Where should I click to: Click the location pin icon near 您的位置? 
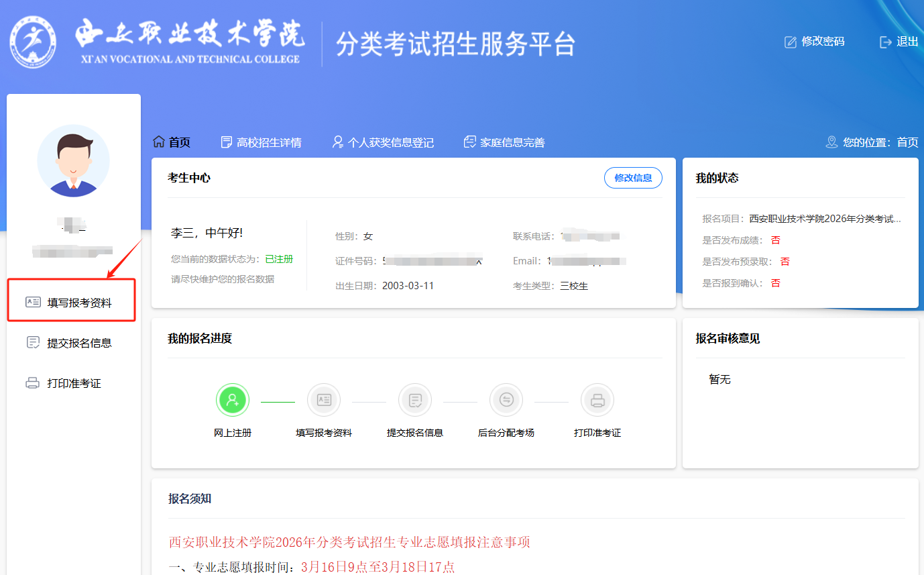tap(831, 142)
